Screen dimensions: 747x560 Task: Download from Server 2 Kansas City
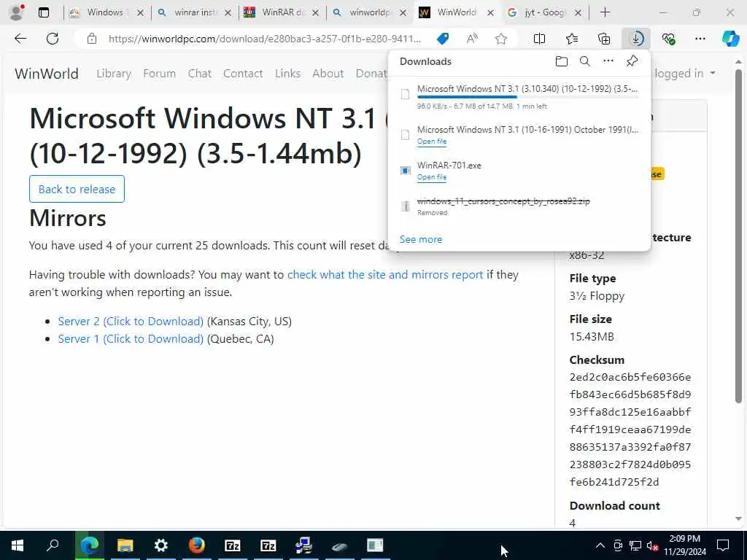pos(131,322)
